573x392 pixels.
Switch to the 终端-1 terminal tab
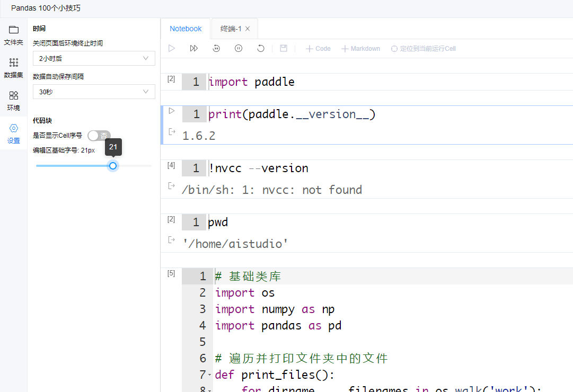point(231,29)
